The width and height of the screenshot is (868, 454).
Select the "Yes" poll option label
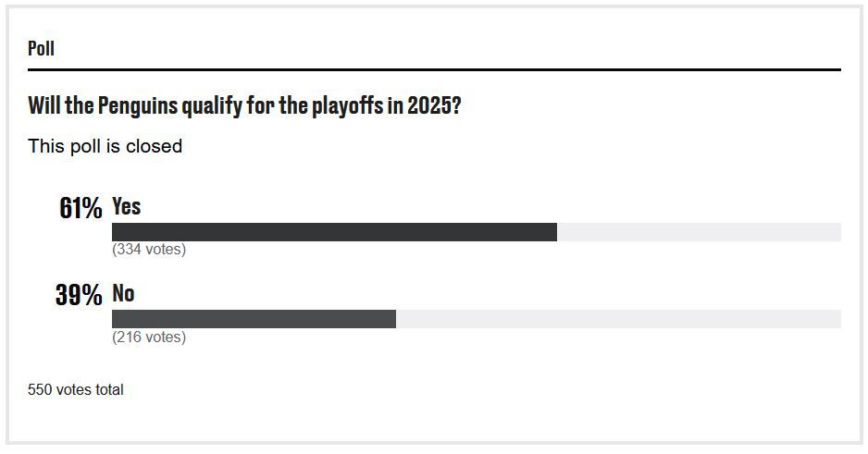coord(127,206)
